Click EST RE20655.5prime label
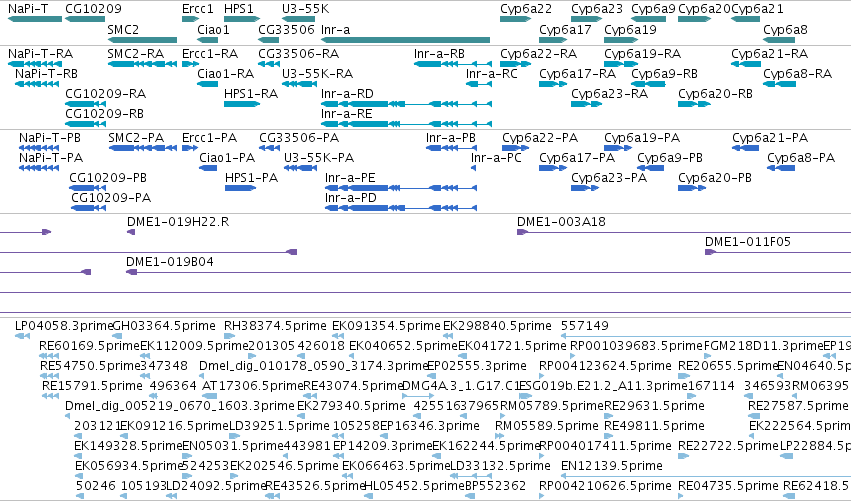The width and height of the screenshot is (851, 501). (728, 365)
